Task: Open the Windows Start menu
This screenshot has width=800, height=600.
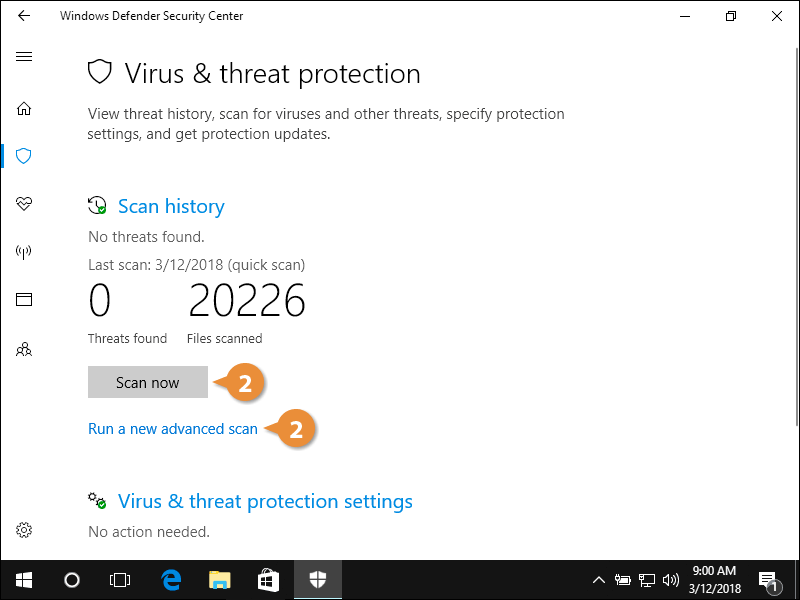Action: point(24,579)
